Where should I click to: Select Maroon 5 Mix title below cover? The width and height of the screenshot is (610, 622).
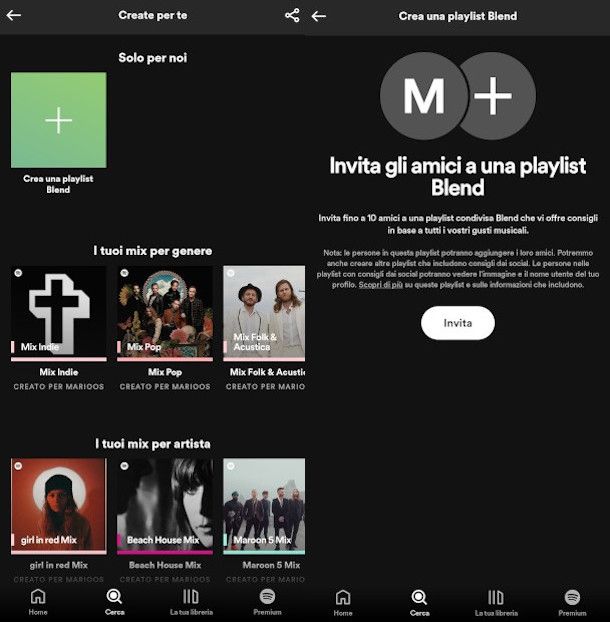coord(271,565)
